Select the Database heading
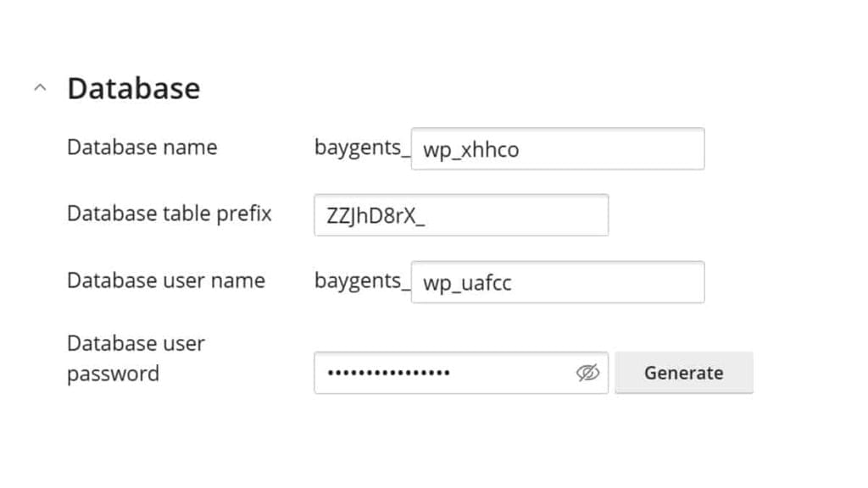The image size is (868, 488). click(133, 87)
